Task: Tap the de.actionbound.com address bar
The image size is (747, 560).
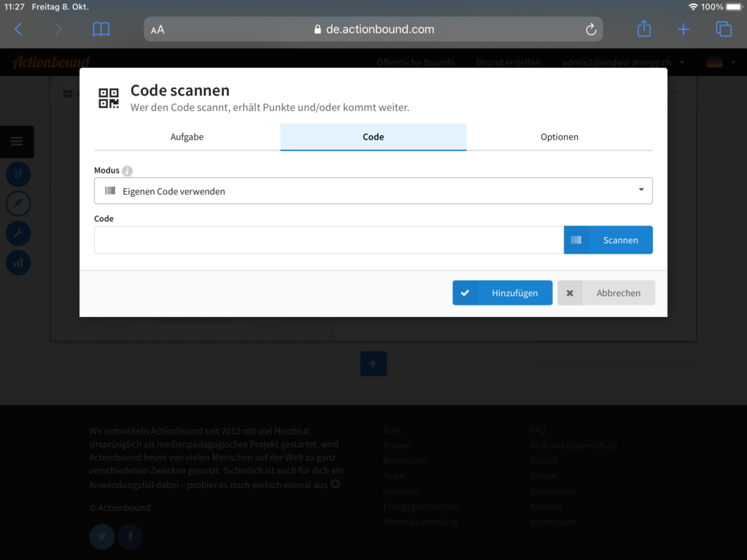Action: (373, 29)
